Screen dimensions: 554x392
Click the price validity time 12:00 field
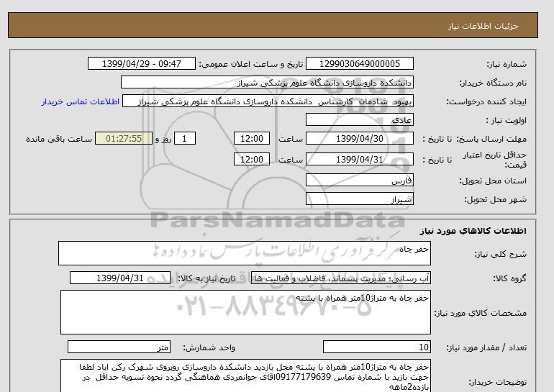(252, 159)
